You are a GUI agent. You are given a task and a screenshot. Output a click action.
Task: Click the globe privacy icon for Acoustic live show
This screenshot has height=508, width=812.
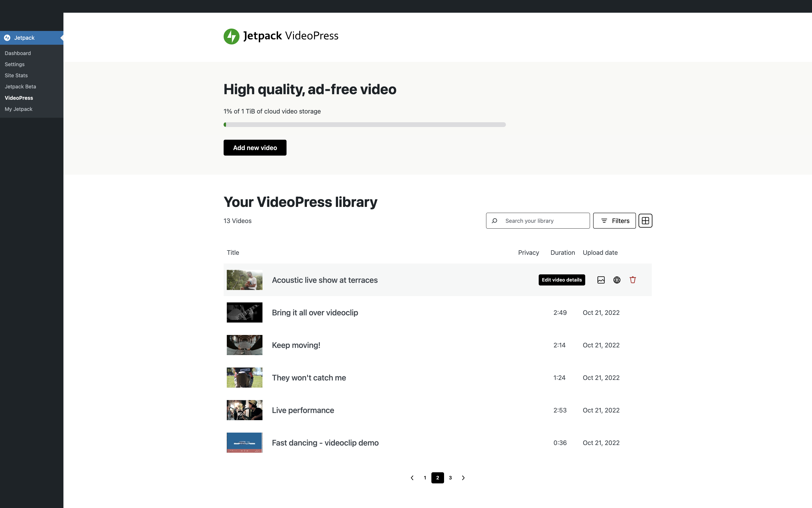coord(617,280)
